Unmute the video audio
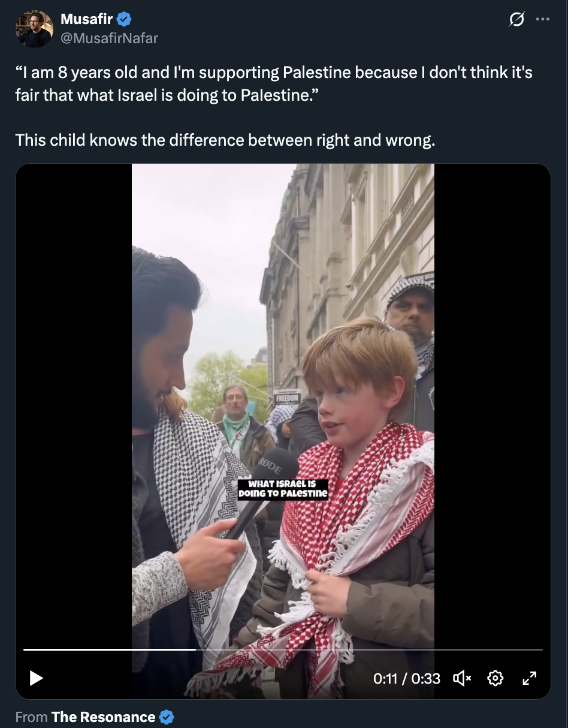Screen dimensions: 568x728 [x=462, y=678]
